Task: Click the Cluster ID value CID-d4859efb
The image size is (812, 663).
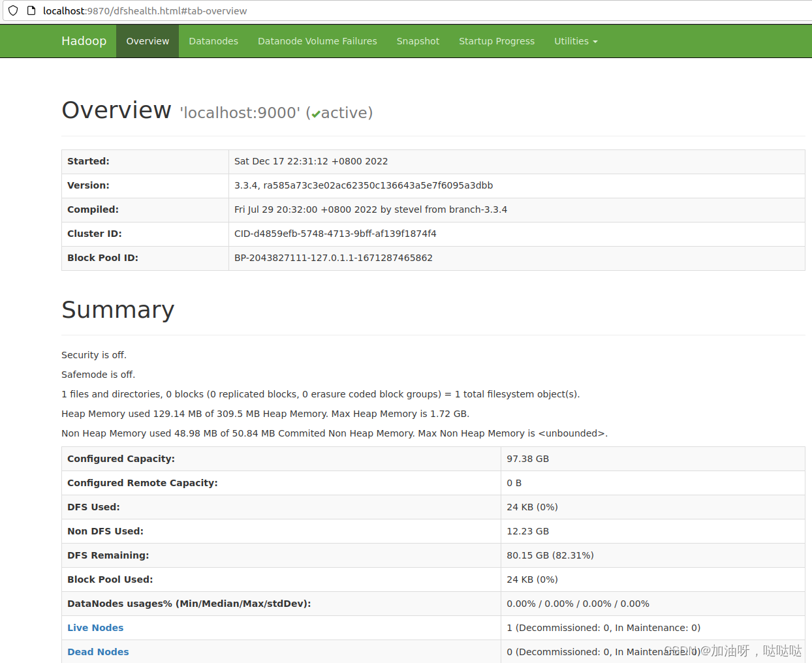Action: 336,234
